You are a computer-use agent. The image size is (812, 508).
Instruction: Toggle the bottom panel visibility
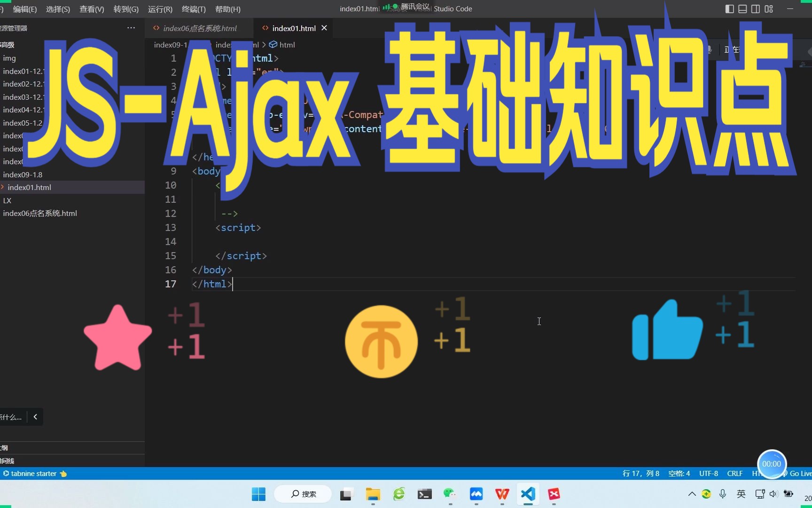tap(742, 8)
